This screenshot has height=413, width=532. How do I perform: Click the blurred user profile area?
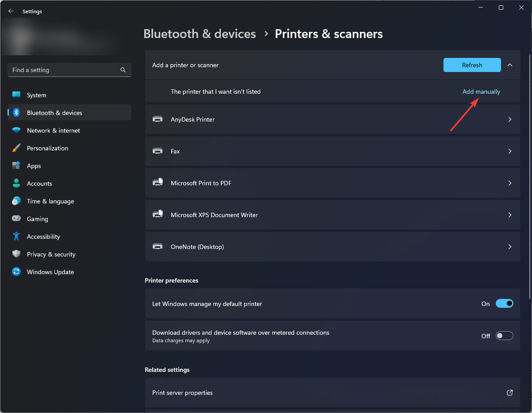point(62,38)
